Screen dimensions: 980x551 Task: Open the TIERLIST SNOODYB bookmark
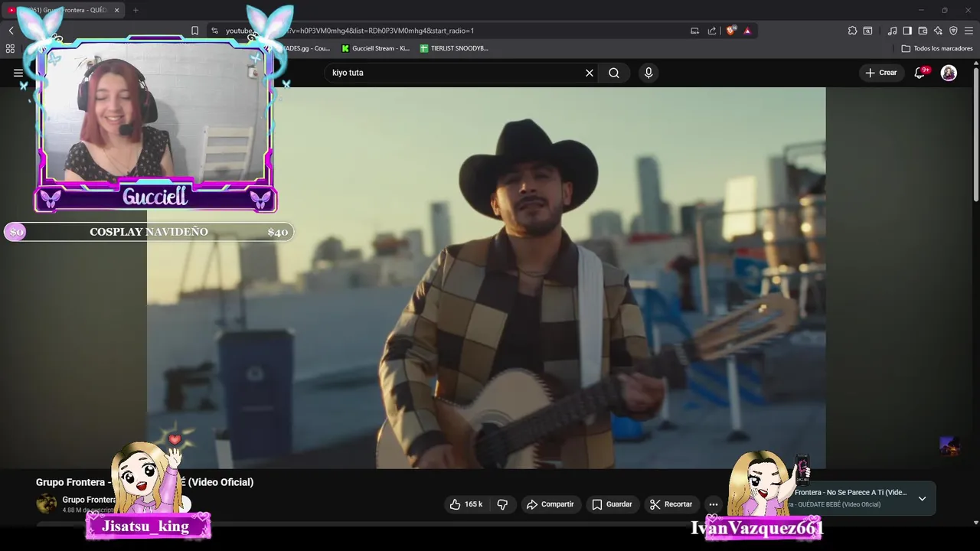pos(454,48)
